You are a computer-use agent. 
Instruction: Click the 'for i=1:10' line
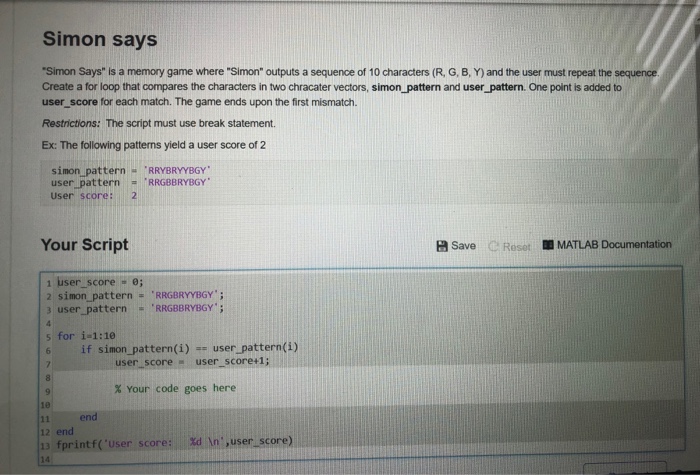pos(86,336)
